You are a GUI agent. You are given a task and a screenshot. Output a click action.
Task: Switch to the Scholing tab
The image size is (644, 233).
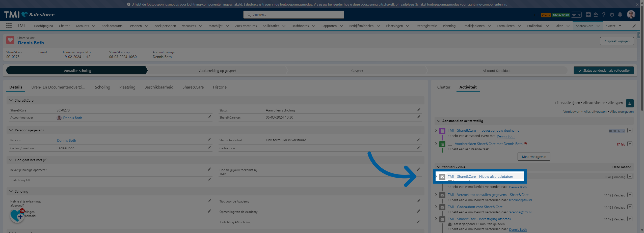pos(102,87)
